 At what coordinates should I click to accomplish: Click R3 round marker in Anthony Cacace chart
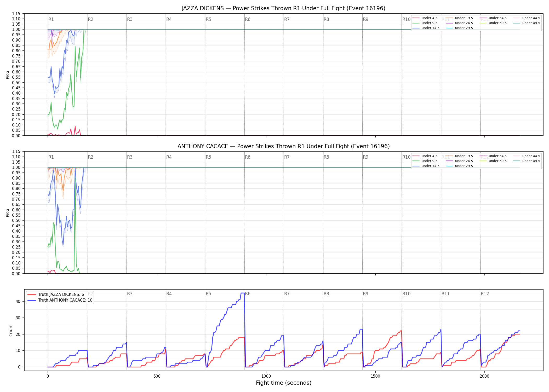pos(130,157)
